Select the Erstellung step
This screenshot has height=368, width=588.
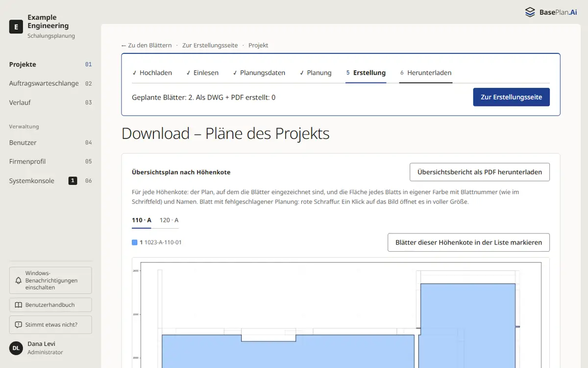tap(366, 73)
